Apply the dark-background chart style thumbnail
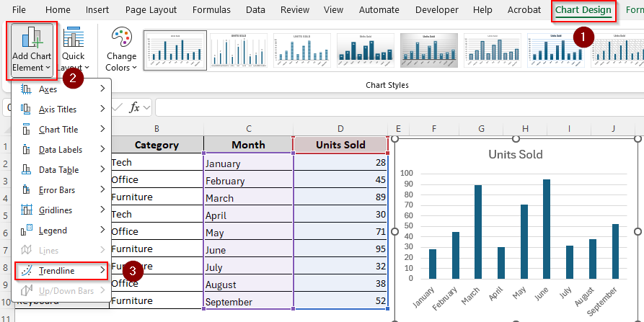The width and height of the screenshot is (644, 322). point(429,50)
